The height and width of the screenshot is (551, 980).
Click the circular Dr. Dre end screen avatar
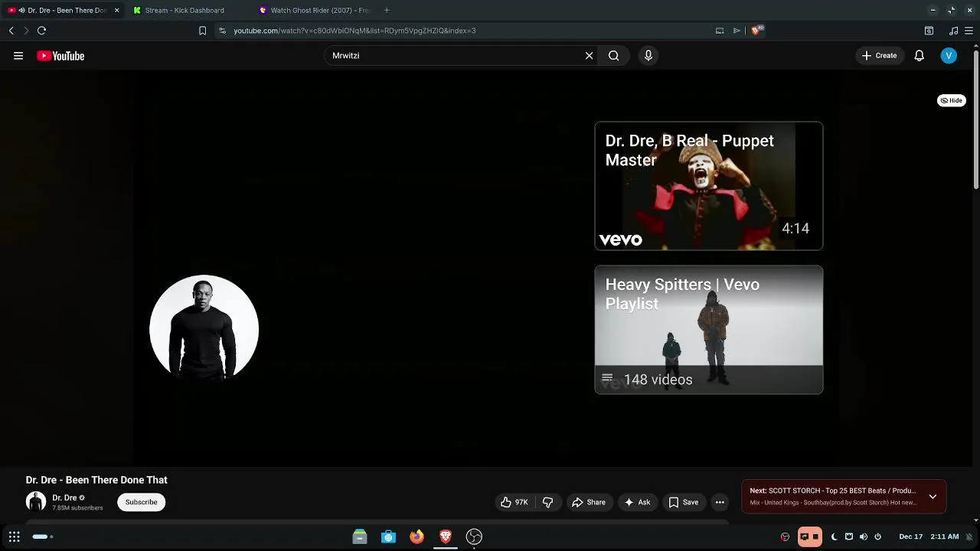tap(204, 328)
